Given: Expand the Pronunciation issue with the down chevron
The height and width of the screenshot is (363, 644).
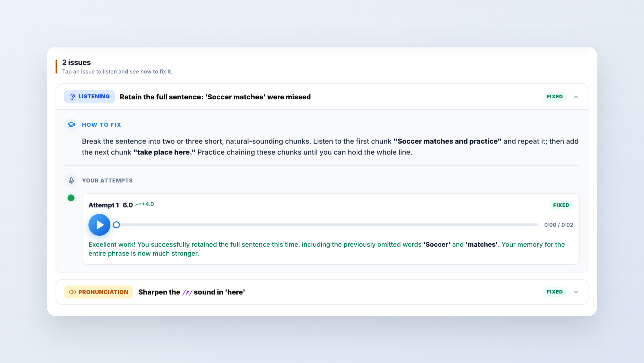Looking at the screenshot, I should coord(576,292).
